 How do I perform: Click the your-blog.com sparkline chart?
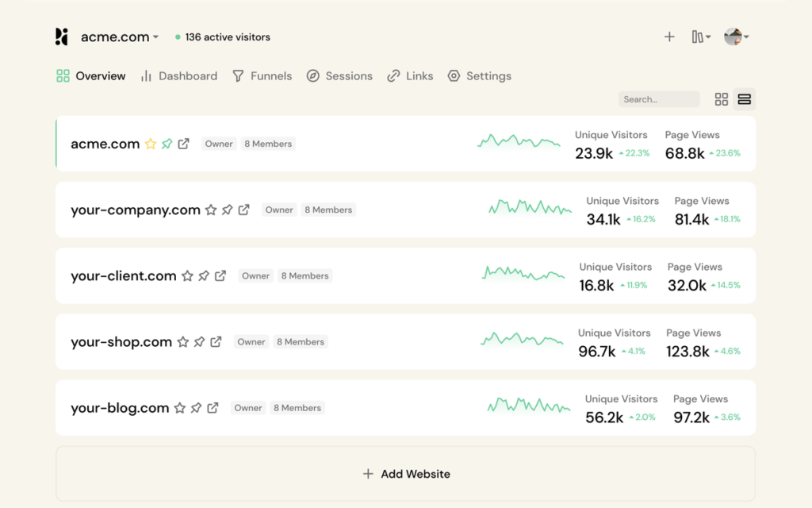pyautogui.click(x=529, y=405)
